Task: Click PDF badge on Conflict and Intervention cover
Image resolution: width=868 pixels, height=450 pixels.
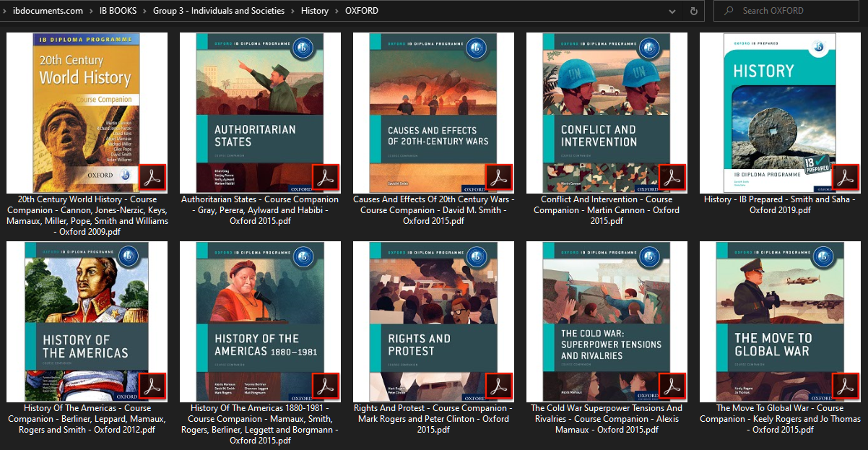Action: [x=672, y=178]
